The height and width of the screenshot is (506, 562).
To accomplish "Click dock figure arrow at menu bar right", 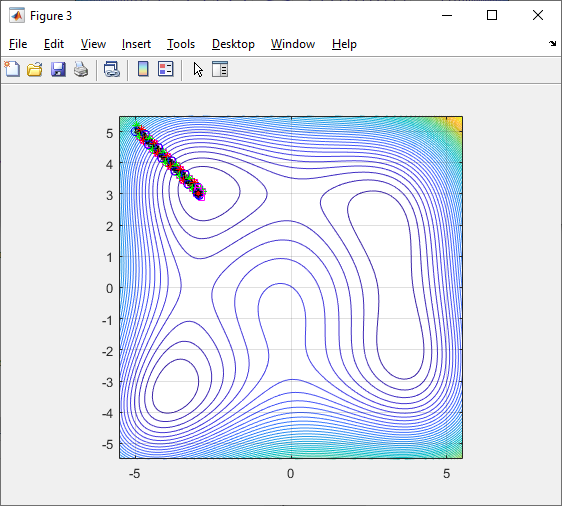I will [x=552, y=44].
